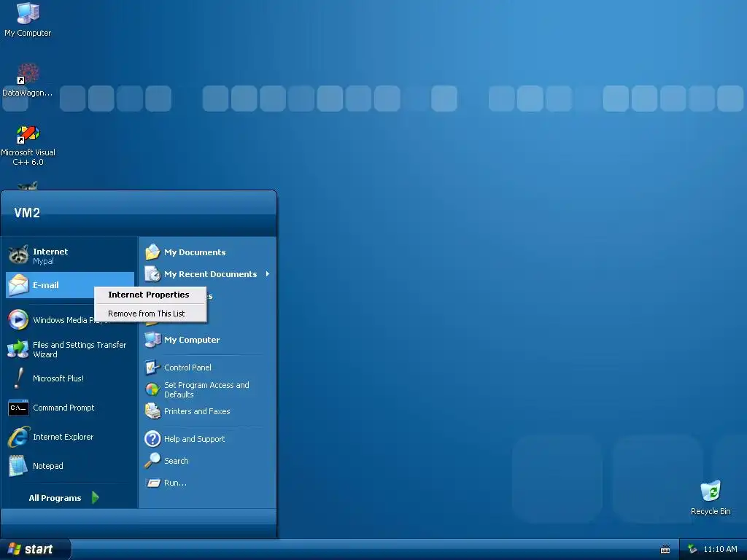Click the 11:10 AM taskbar clock
Image resolution: width=747 pixels, height=560 pixels.
pyautogui.click(x=720, y=549)
